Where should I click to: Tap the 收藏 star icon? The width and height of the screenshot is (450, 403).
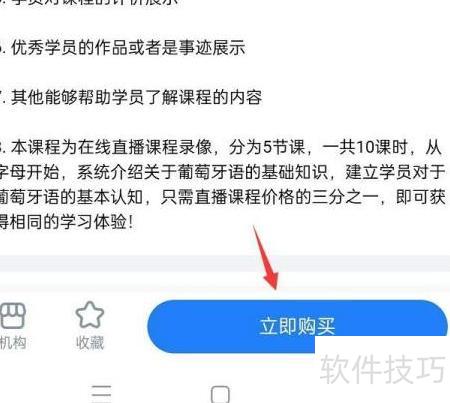point(90,315)
